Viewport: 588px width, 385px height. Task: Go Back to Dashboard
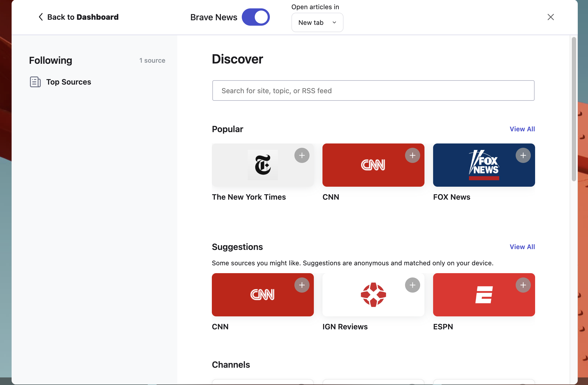78,17
